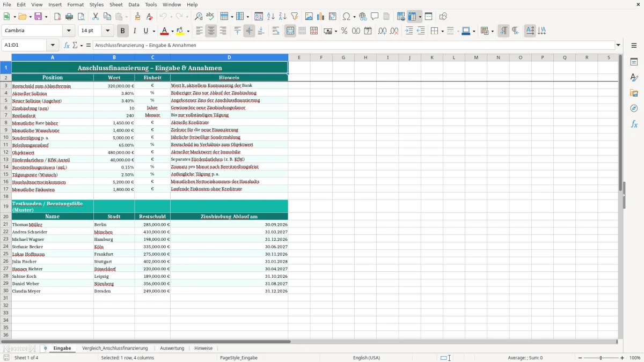Open the Function Wizard fx icon
Screen dimensions: 644x362
[x=67, y=45]
